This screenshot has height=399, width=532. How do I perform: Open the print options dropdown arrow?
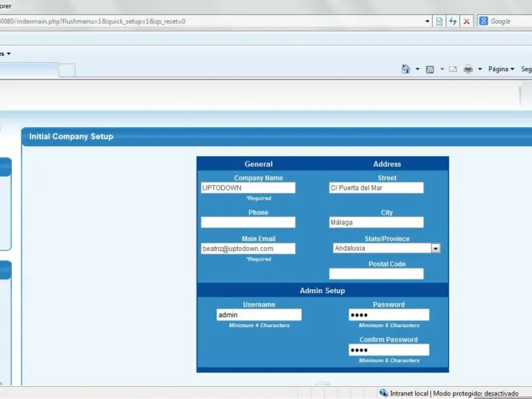(480, 69)
